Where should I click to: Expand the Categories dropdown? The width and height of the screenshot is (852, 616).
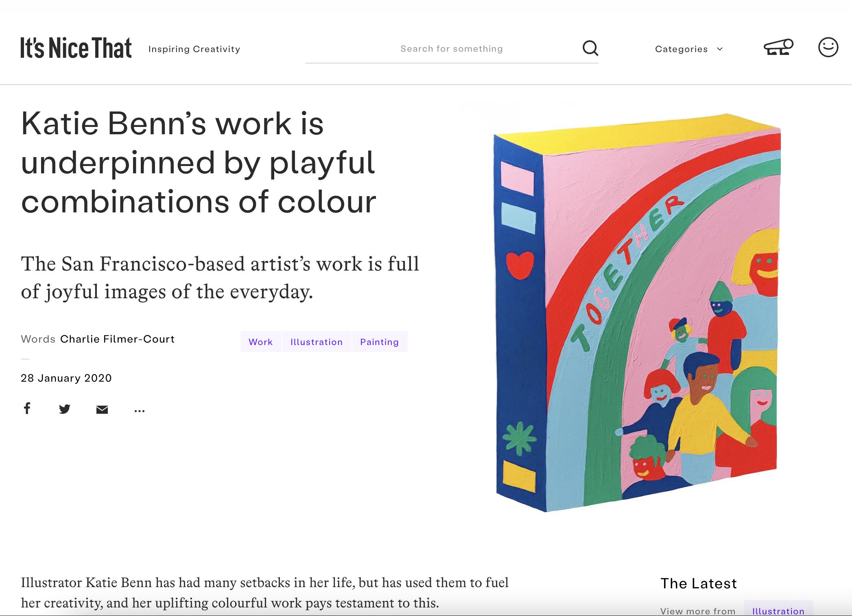coord(682,49)
